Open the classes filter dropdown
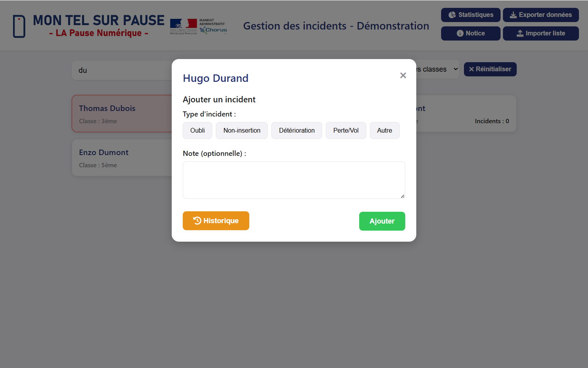The width and height of the screenshot is (588, 368). [x=437, y=69]
